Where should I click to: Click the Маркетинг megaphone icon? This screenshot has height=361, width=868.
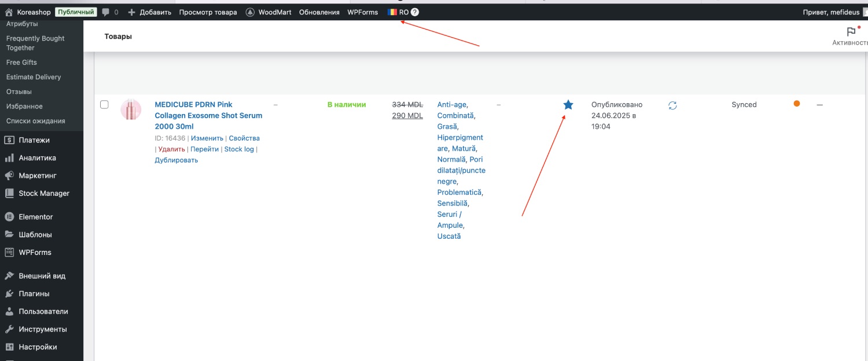[x=9, y=176]
